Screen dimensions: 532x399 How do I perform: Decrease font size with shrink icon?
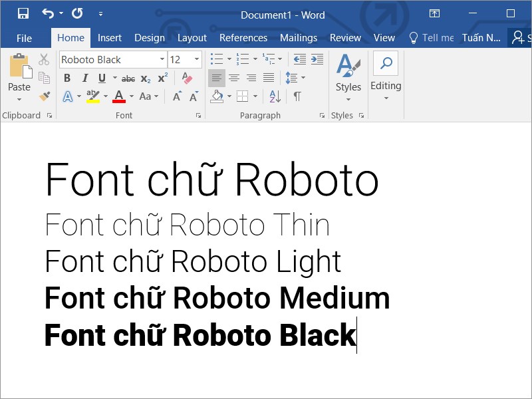click(194, 96)
